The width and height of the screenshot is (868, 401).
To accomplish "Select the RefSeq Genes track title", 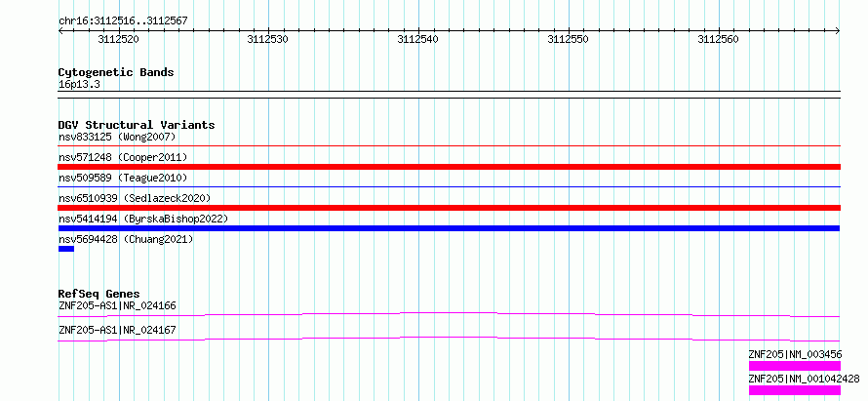I will click(x=99, y=294).
